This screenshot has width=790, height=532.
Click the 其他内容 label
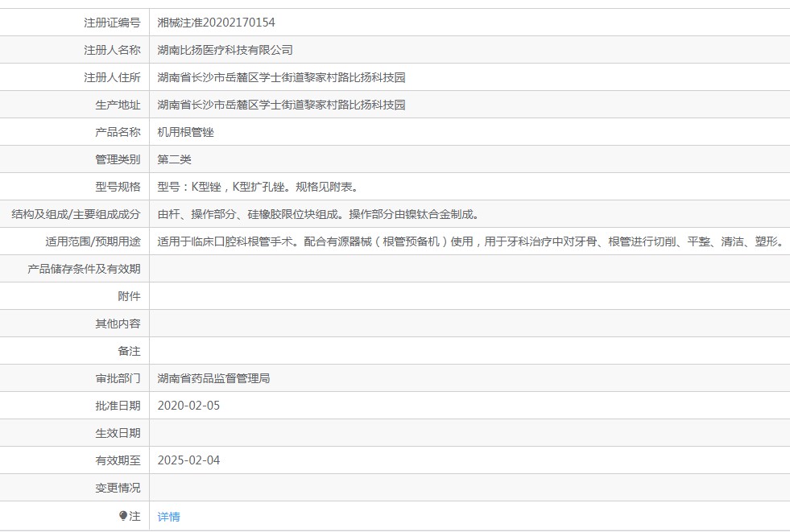pyautogui.click(x=118, y=324)
